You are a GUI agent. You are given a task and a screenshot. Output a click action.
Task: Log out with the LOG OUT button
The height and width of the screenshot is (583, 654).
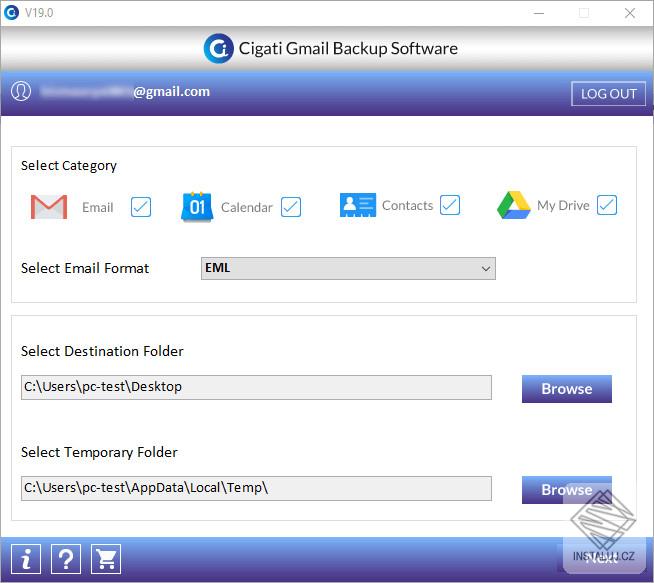pyautogui.click(x=608, y=94)
